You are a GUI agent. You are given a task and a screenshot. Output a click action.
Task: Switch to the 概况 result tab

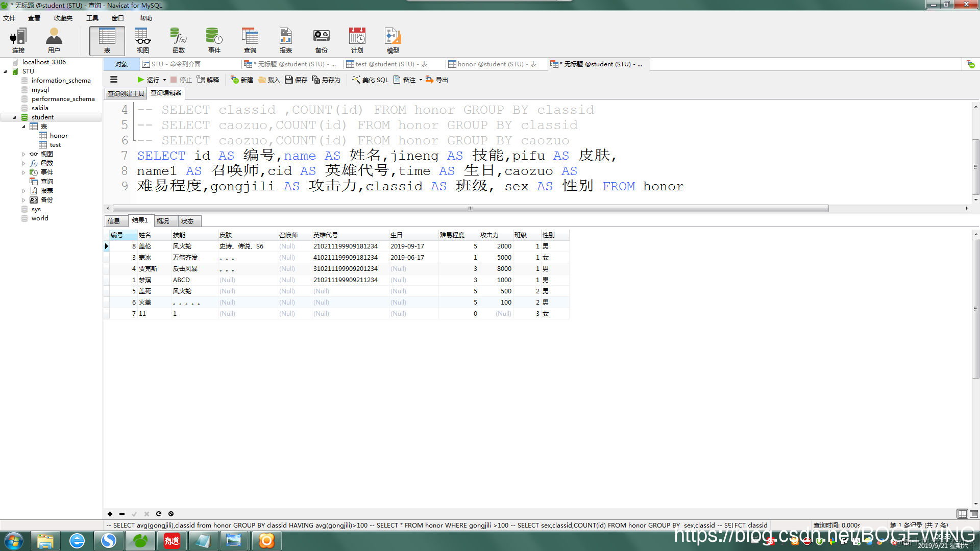click(x=163, y=221)
